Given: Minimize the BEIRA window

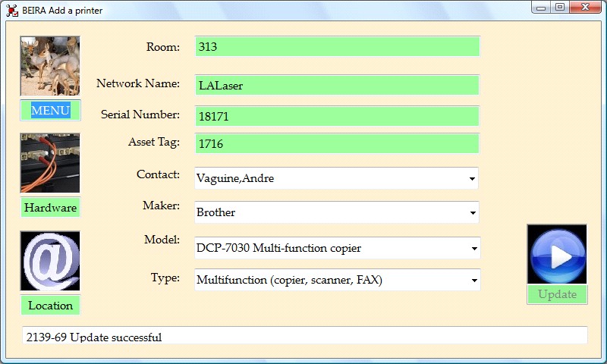Looking at the screenshot, I should point(541,8).
